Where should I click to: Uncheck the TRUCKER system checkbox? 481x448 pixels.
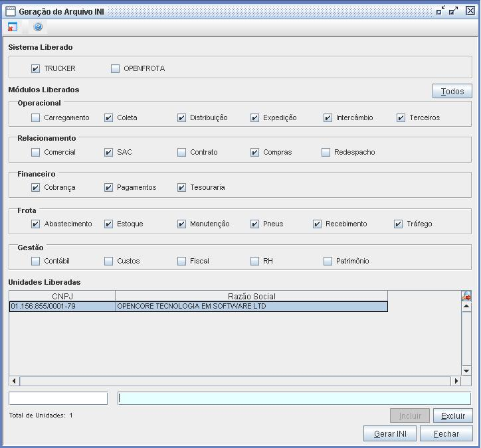(36, 68)
